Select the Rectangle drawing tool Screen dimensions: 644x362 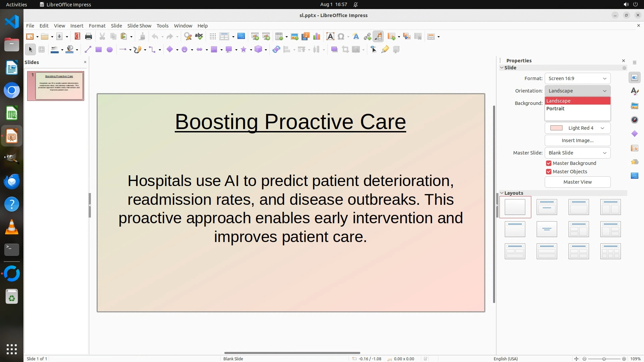98,50
